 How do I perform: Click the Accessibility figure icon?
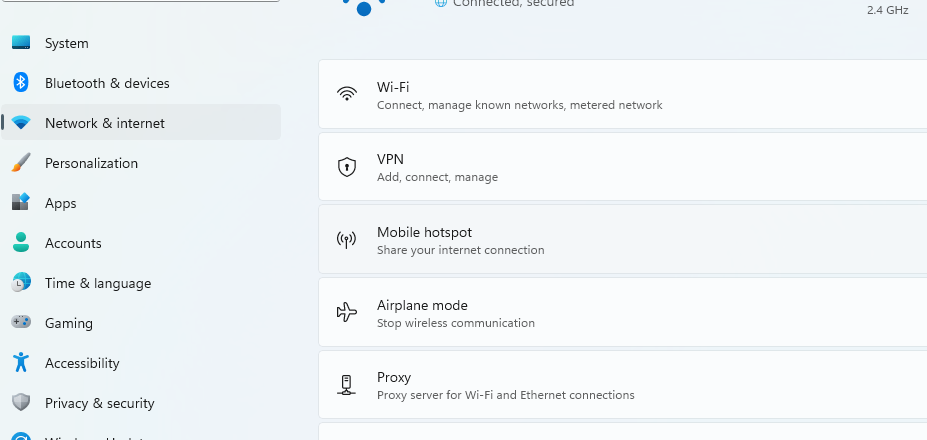(x=21, y=362)
